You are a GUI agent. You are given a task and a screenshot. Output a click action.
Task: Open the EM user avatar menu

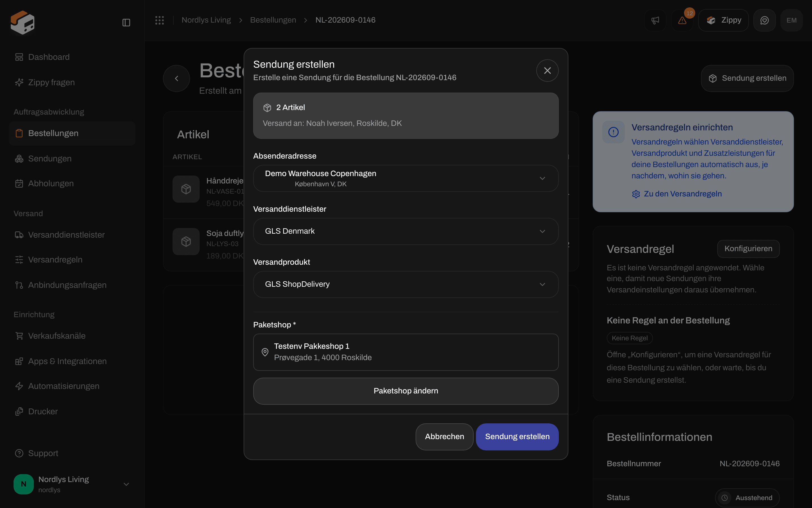(x=791, y=20)
